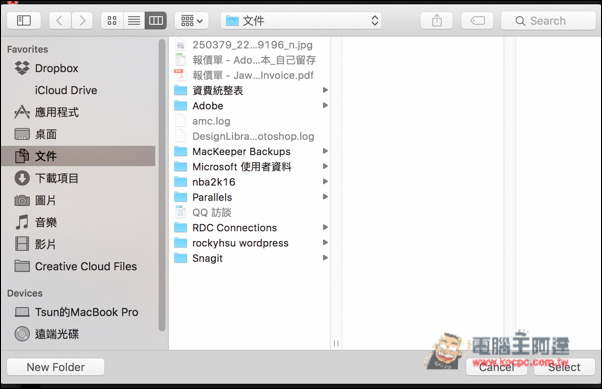Open 應用程式 applications in sidebar
Viewport: 602px width, 389px height.
(78, 112)
